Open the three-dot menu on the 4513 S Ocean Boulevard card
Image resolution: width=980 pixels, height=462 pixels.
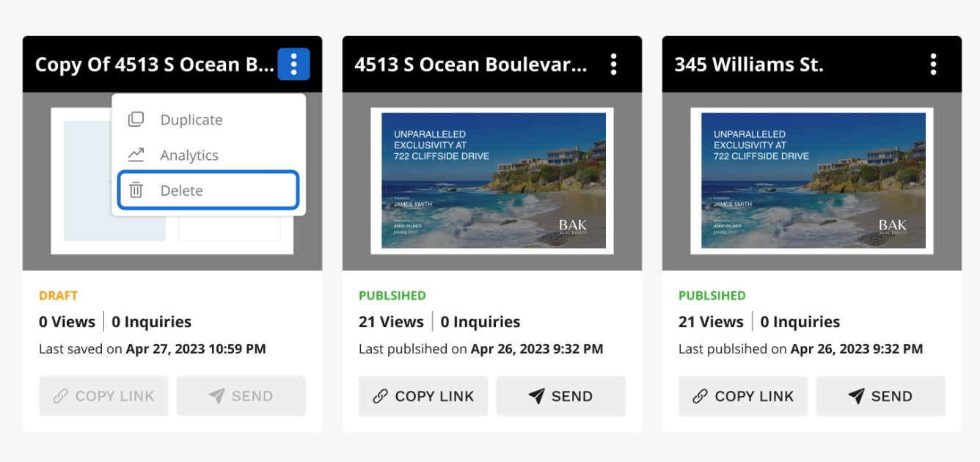pos(614,65)
